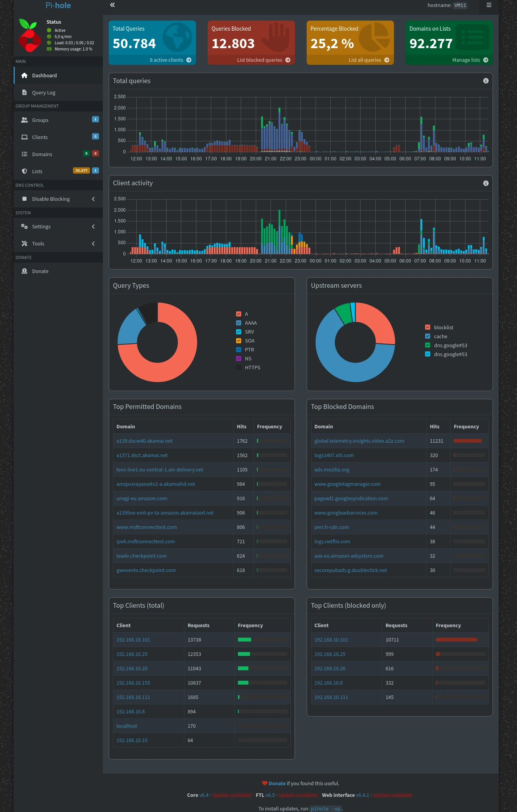This screenshot has width=517, height=812.
Task: Open the ads.mozilla.org blocked domain link
Action: tap(331, 470)
